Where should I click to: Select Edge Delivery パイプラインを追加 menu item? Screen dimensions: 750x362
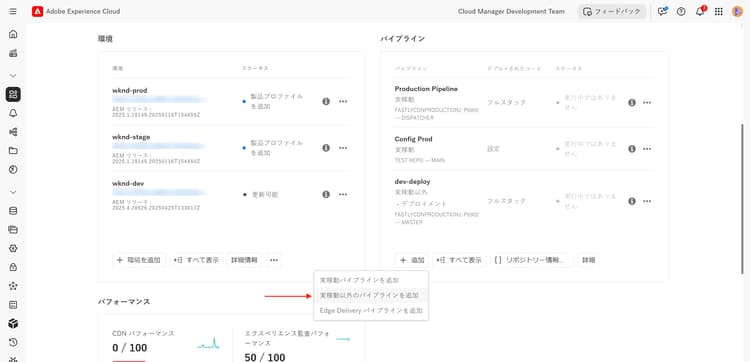(371, 311)
